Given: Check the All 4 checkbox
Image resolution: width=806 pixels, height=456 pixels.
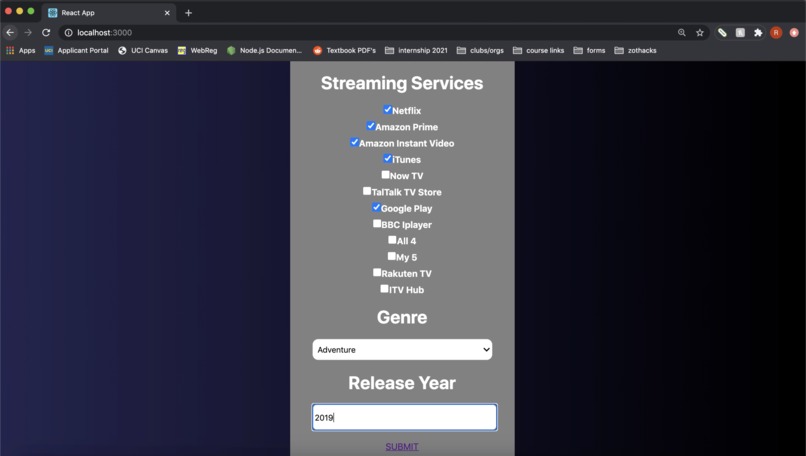Looking at the screenshot, I should [x=392, y=240].
